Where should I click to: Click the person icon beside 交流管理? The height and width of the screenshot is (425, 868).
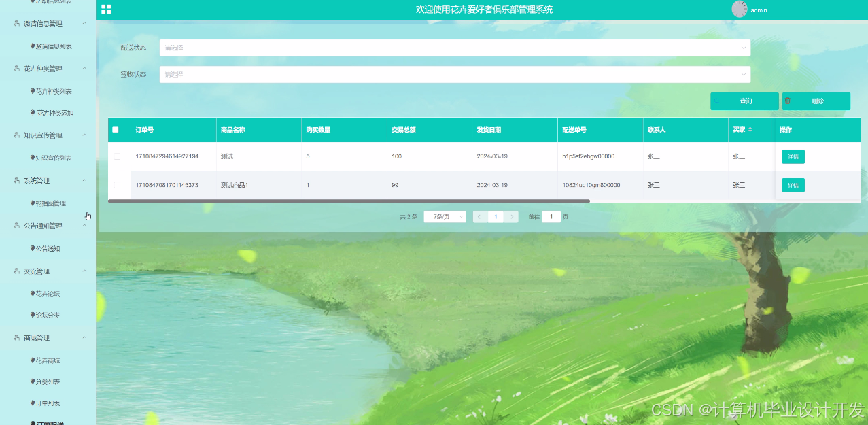tap(16, 271)
